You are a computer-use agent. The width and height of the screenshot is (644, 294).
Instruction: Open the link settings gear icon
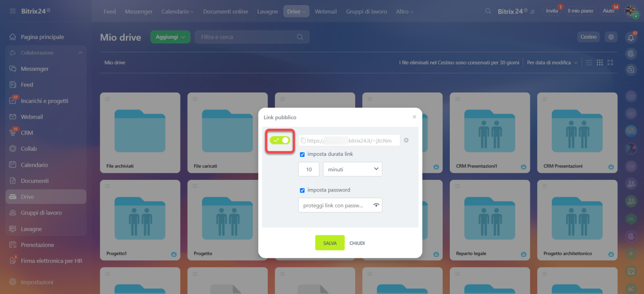pyautogui.click(x=406, y=140)
